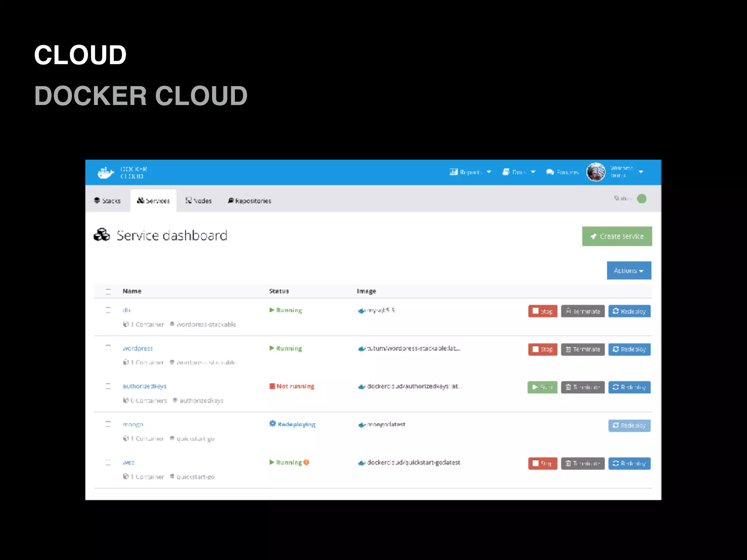Screen dimensions: 747x560
Task: Open the Docs dropdown menu
Action: point(519,172)
